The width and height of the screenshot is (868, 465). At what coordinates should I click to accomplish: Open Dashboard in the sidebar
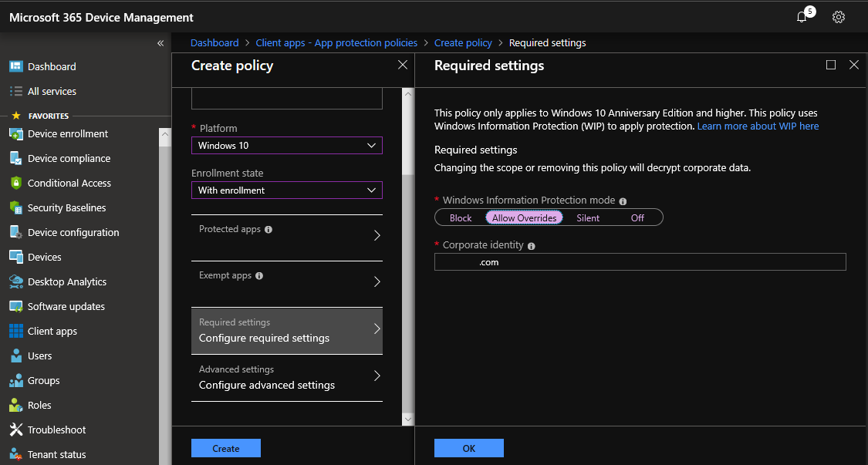tap(52, 66)
